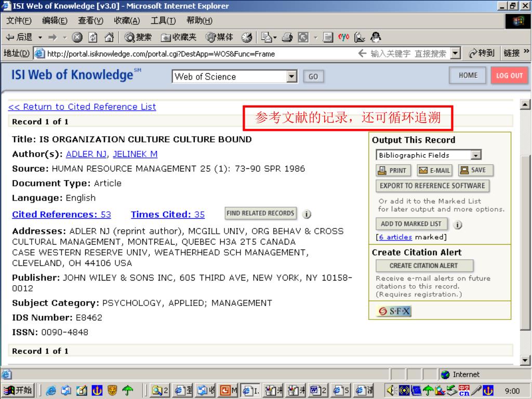Image resolution: width=532 pixels, height=399 pixels.
Task: Click the IE Forward arrow button
Action: 52,37
